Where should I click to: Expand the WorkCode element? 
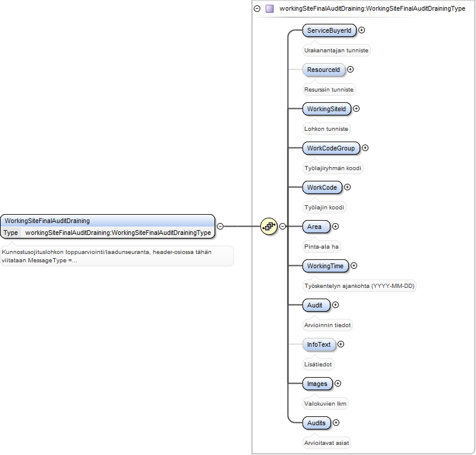click(347, 187)
